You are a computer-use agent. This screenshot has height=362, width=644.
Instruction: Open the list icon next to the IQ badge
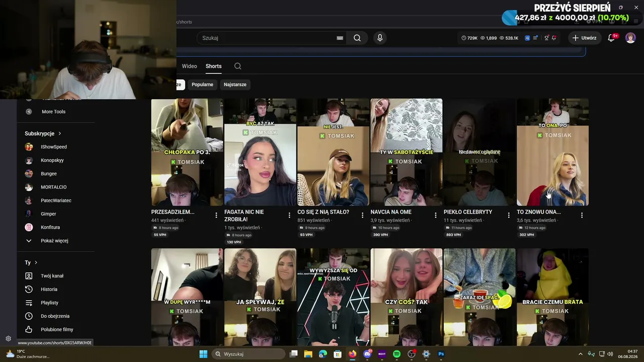pyautogui.click(x=535, y=38)
